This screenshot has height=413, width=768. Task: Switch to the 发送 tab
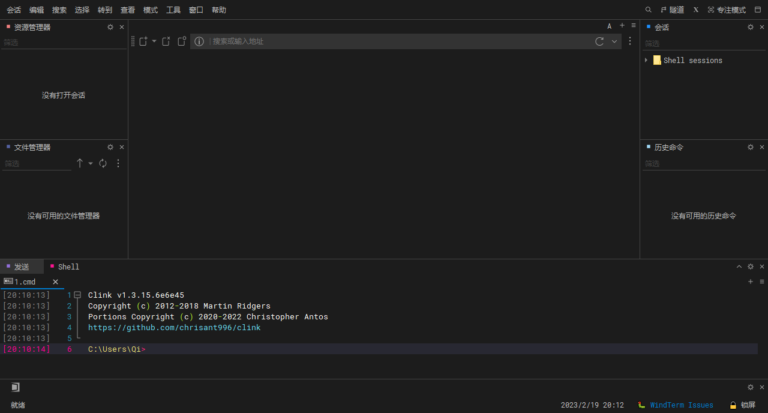point(21,267)
